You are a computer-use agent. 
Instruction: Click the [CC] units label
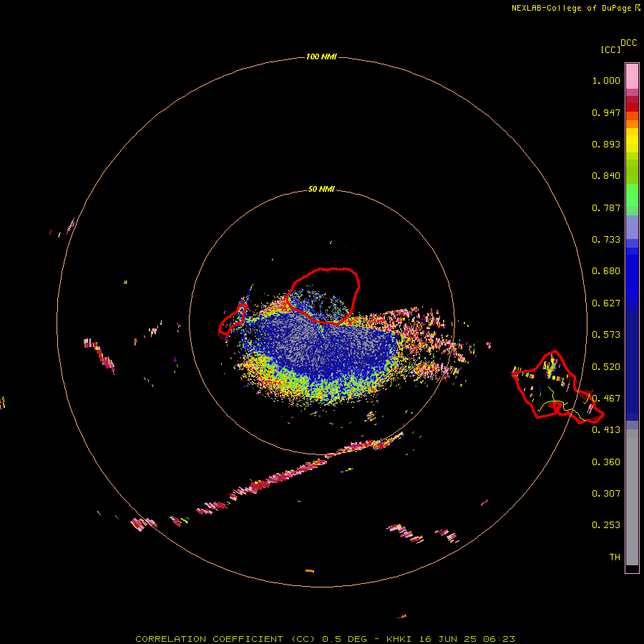[610, 49]
